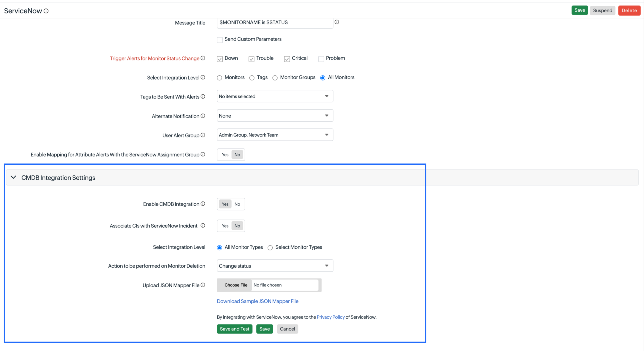This screenshot has height=351, width=644.
Task: Uncheck the Critical status checkbox
Action: click(x=287, y=59)
